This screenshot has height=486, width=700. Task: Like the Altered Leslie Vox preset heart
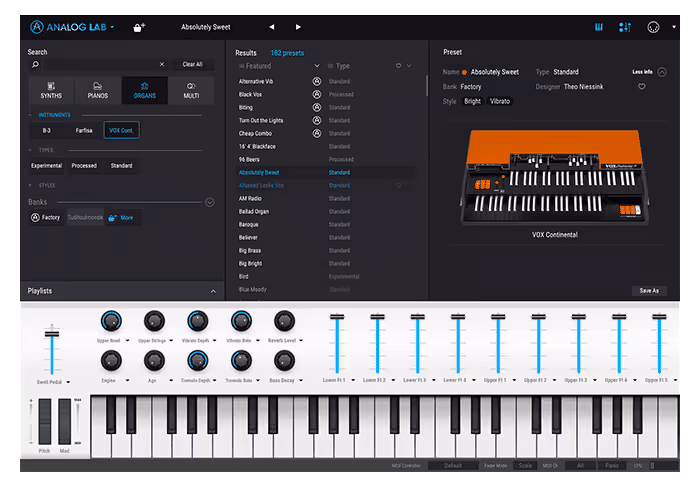click(398, 185)
